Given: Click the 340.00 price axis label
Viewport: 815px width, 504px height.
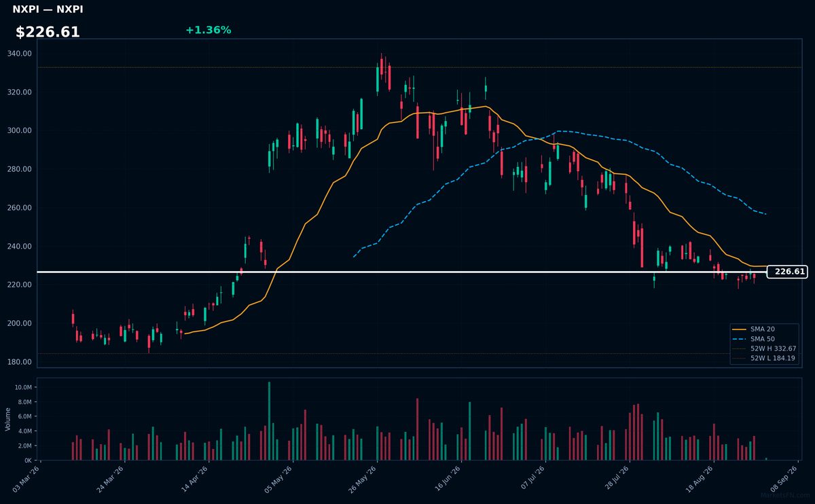Looking at the screenshot, I should point(20,54).
